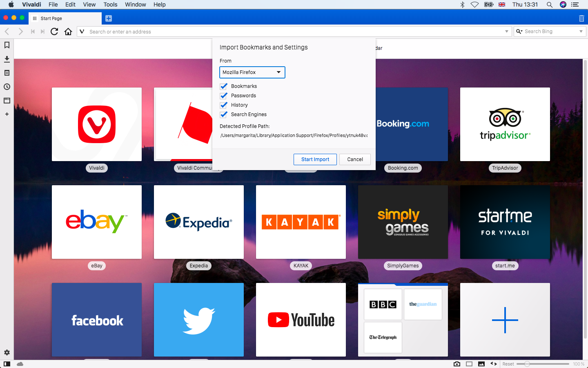Open the Window menu

135,4
